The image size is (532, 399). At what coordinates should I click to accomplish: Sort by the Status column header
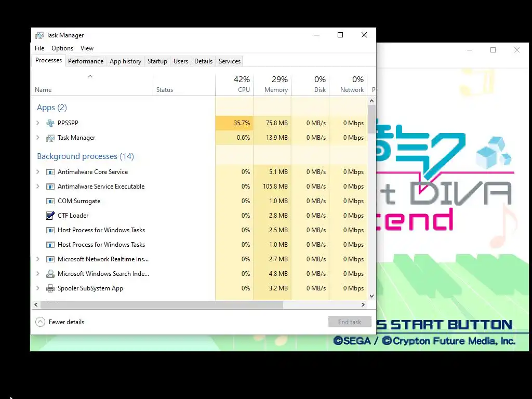184,85
